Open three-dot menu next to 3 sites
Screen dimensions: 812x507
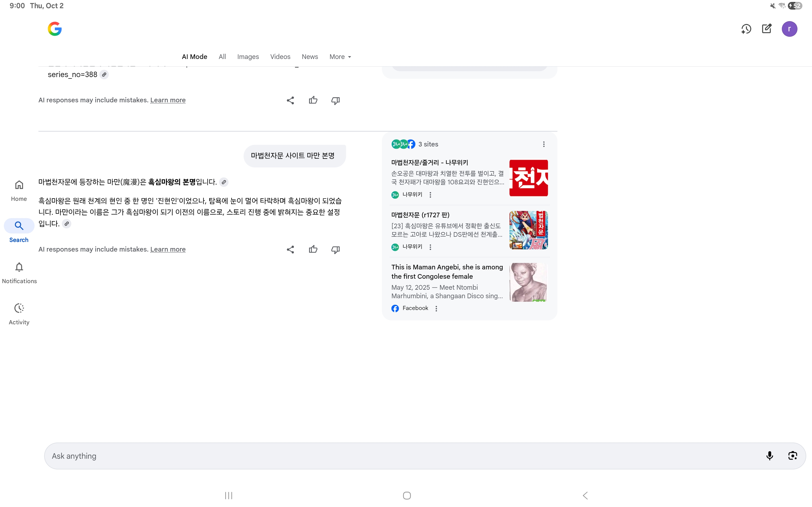coord(543,144)
